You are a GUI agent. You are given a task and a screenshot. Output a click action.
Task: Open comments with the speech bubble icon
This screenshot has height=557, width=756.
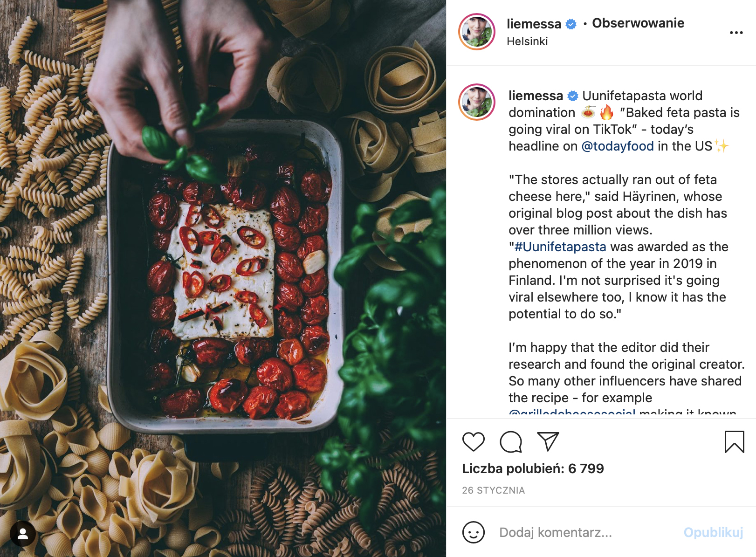coord(511,441)
